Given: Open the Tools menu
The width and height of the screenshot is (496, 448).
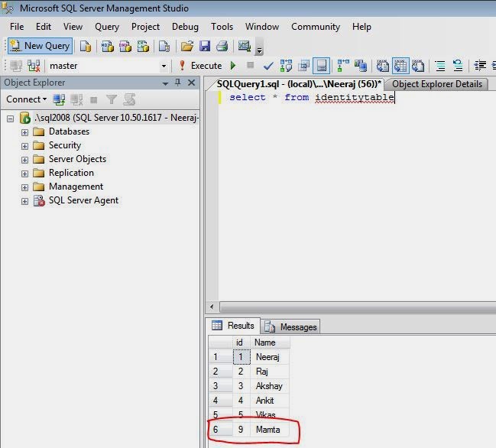Looking at the screenshot, I should [x=222, y=27].
